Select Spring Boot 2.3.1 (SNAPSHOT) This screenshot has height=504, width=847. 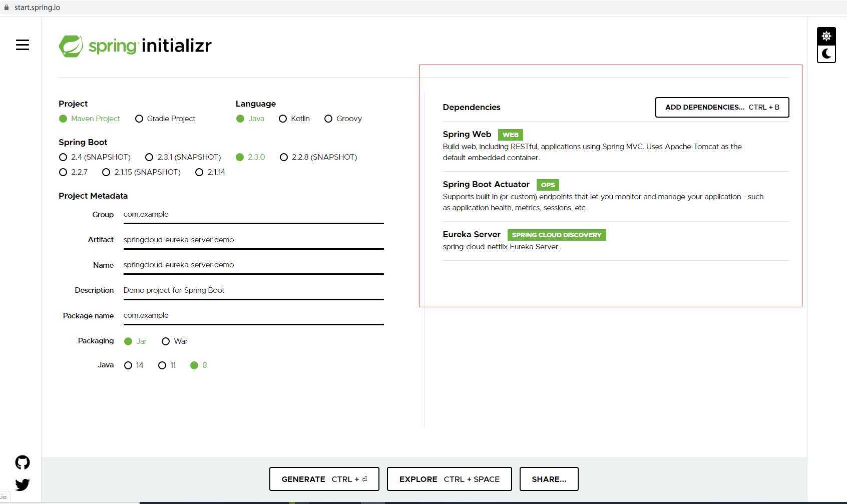coord(183,157)
